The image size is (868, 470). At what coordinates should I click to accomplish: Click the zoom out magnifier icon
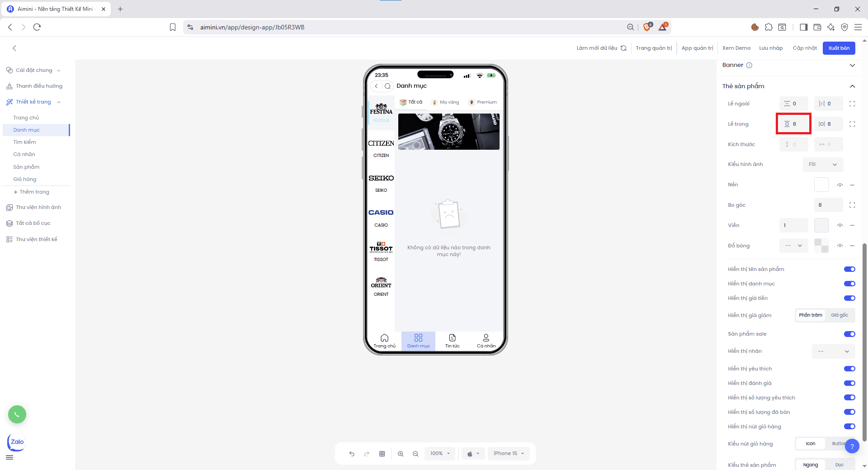coord(415,454)
